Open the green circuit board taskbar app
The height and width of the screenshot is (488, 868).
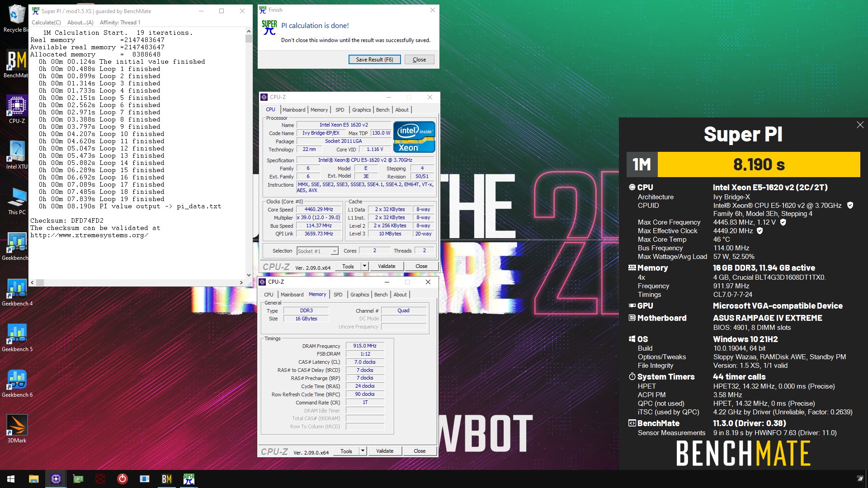click(x=78, y=479)
